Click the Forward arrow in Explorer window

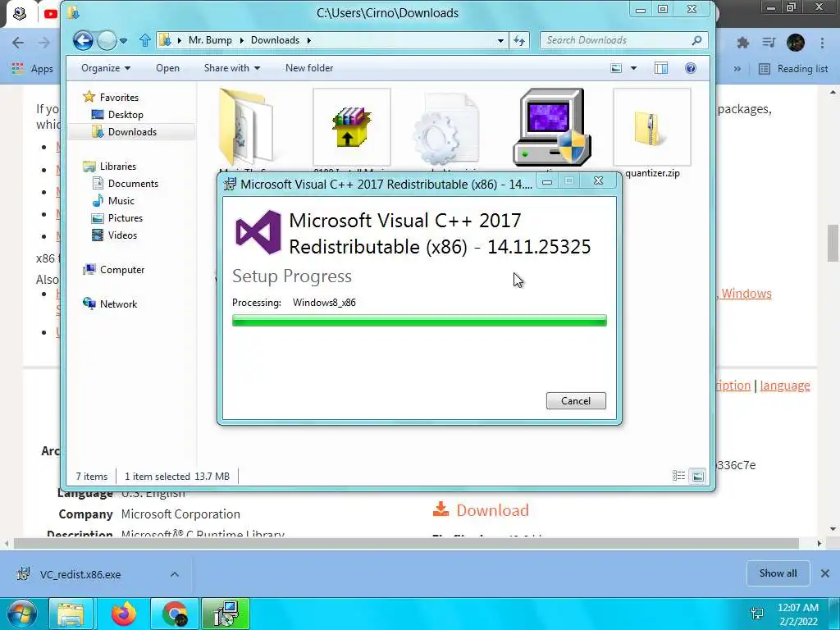tap(107, 40)
